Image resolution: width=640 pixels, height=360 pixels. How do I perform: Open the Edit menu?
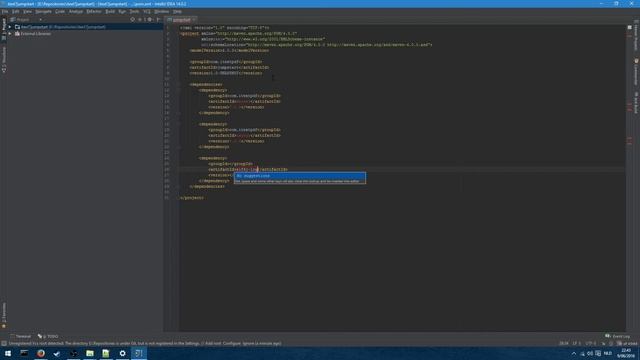click(x=16, y=11)
